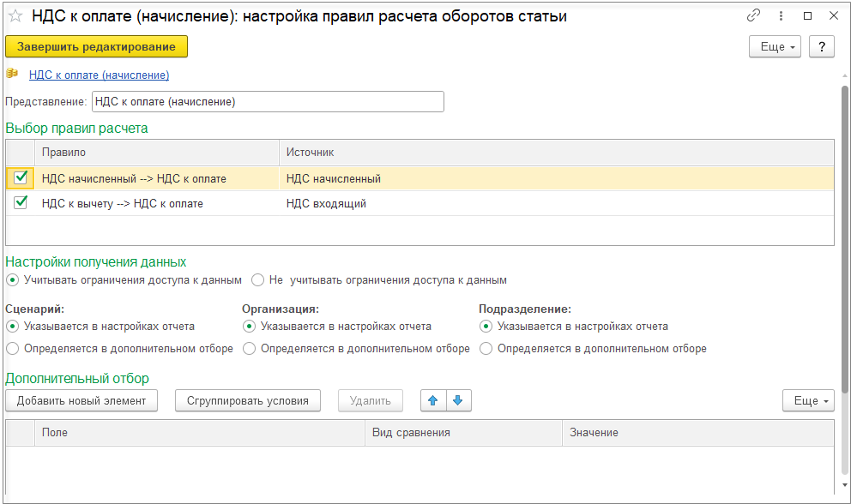Move filter element up arrow
Screen dimensions: 851x504
(x=433, y=400)
